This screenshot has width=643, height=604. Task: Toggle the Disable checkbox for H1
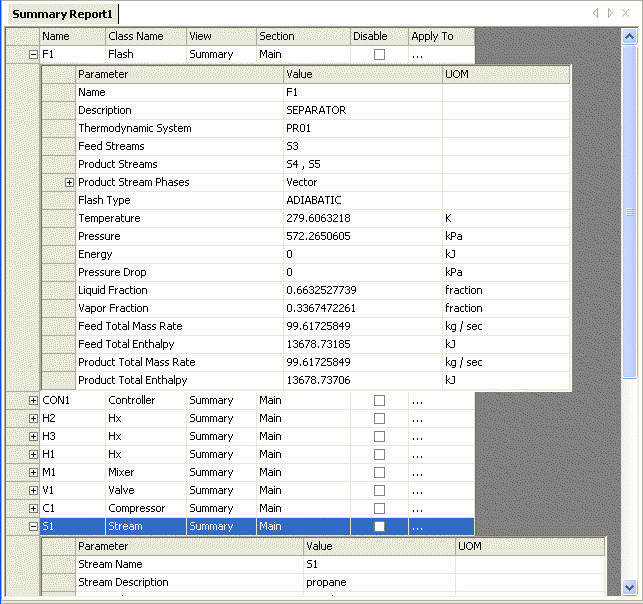pyautogui.click(x=379, y=455)
